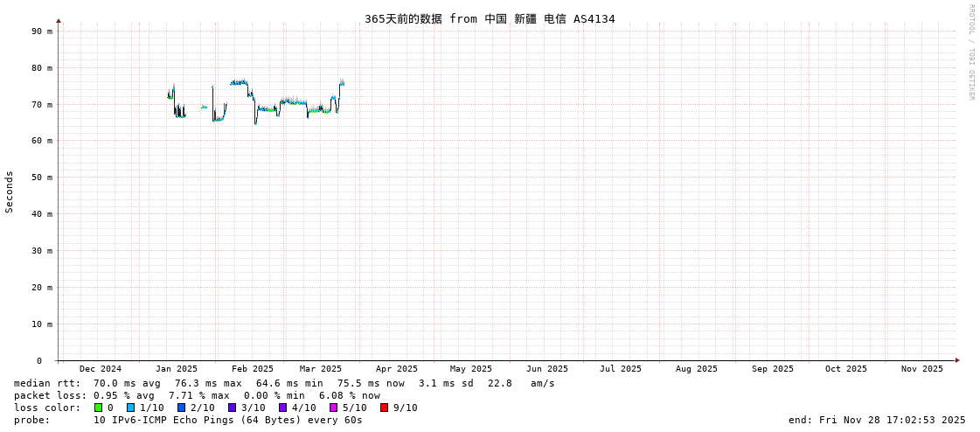980x432 pixels.
Task: Click the x-axis arrow at the right end
Action: point(957,360)
